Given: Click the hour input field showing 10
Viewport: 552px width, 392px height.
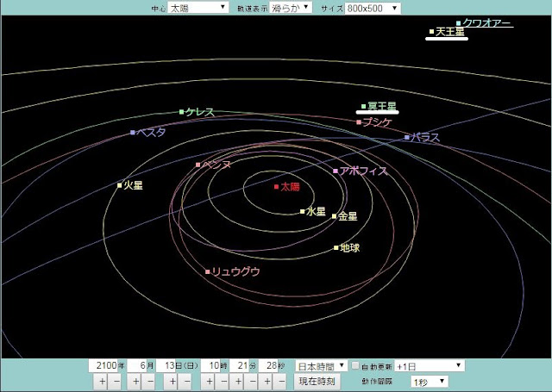Looking at the screenshot, I should (210, 365).
